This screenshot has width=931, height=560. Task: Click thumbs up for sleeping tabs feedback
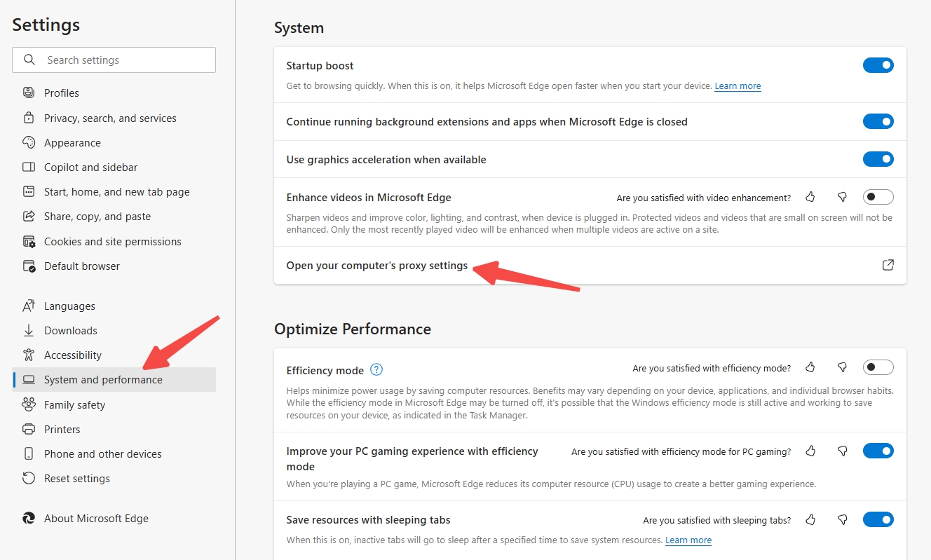pos(810,519)
